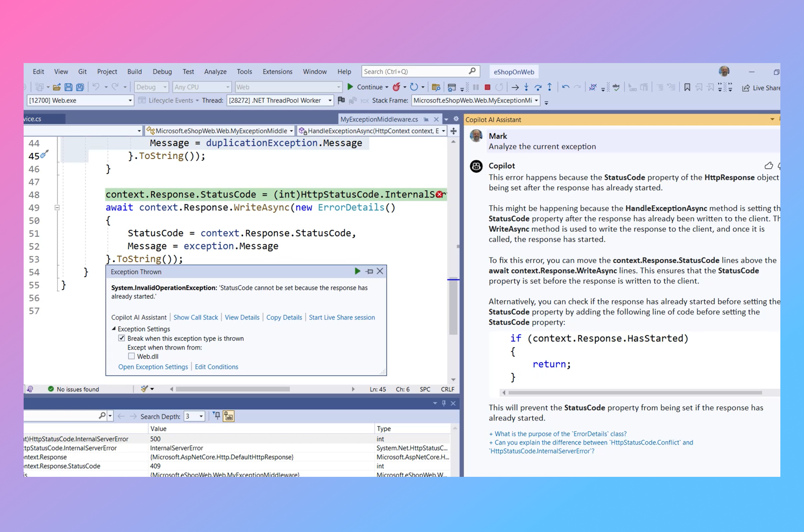
Task: Open the HandleExceptionAsync member dropdown
Action: click(372, 131)
